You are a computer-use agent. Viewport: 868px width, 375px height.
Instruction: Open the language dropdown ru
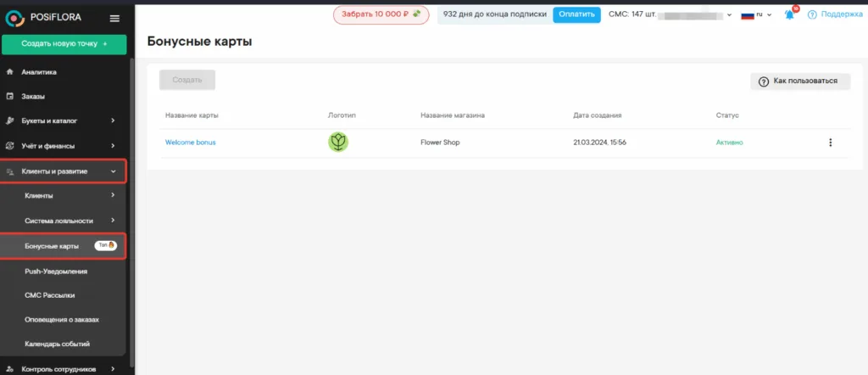[x=765, y=15]
